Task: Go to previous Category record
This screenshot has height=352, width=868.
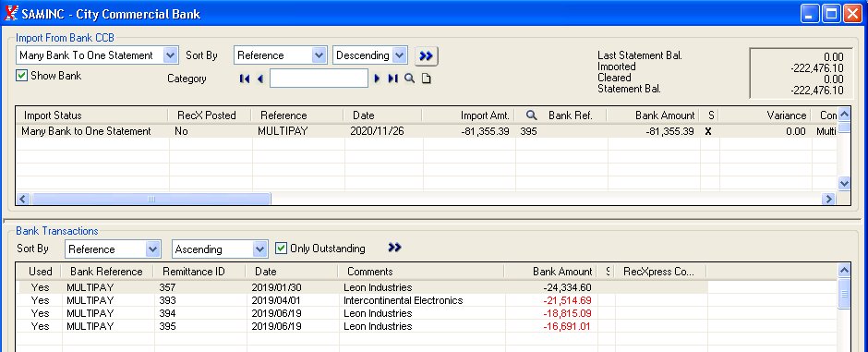Action: (260, 79)
